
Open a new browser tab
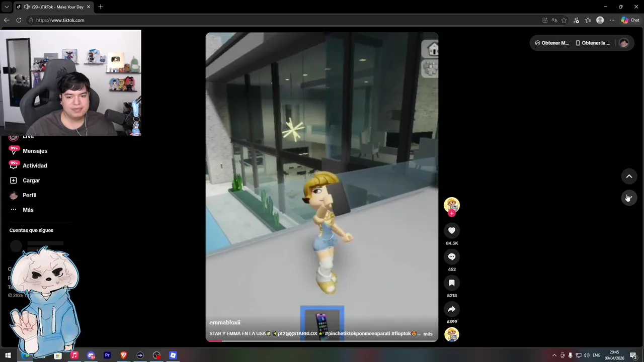coord(101,7)
